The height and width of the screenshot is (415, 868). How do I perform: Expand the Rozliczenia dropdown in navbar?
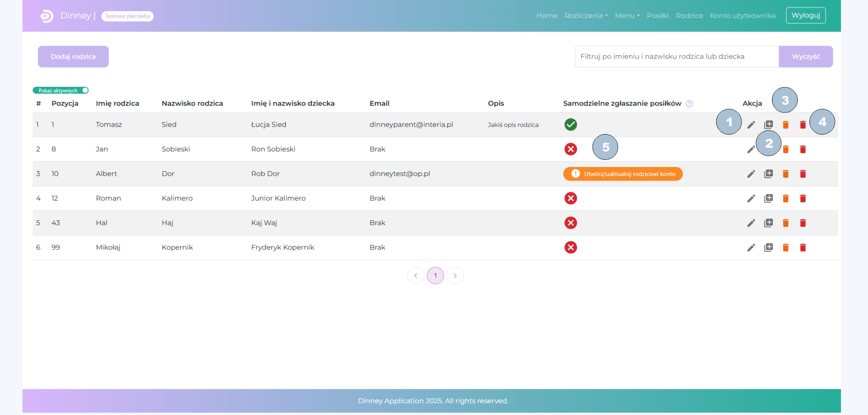pyautogui.click(x=586, y=15)
